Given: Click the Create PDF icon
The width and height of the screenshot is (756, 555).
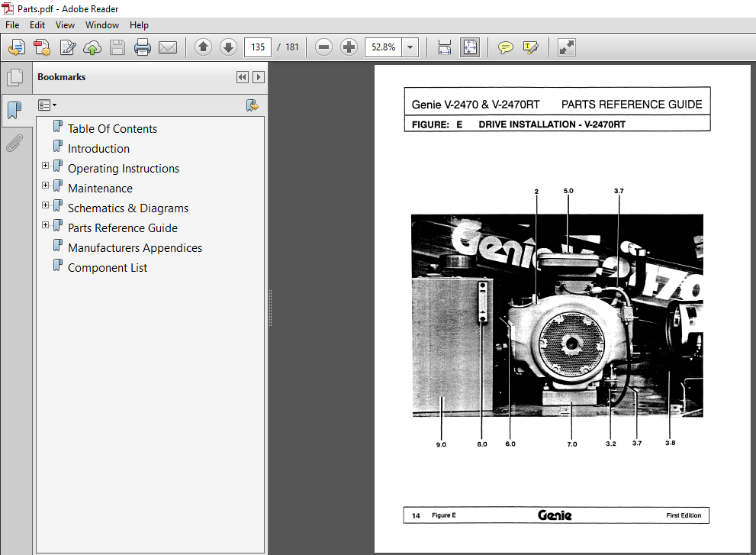Looking at the screenshot, I should point(42,47).
